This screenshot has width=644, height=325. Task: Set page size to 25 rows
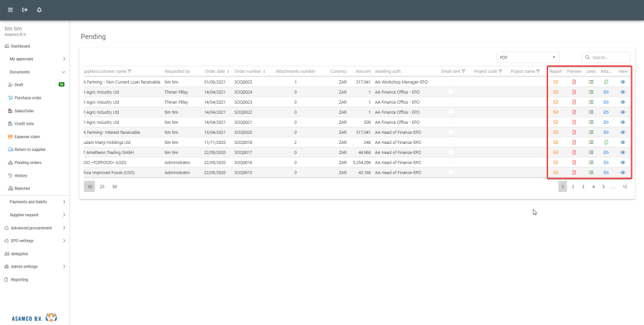coord(102,186)
